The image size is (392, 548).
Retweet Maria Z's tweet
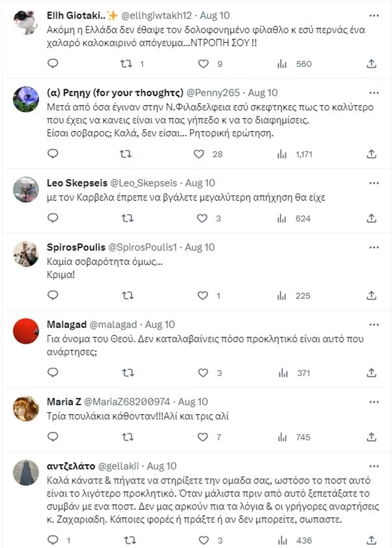coord(126,437)
